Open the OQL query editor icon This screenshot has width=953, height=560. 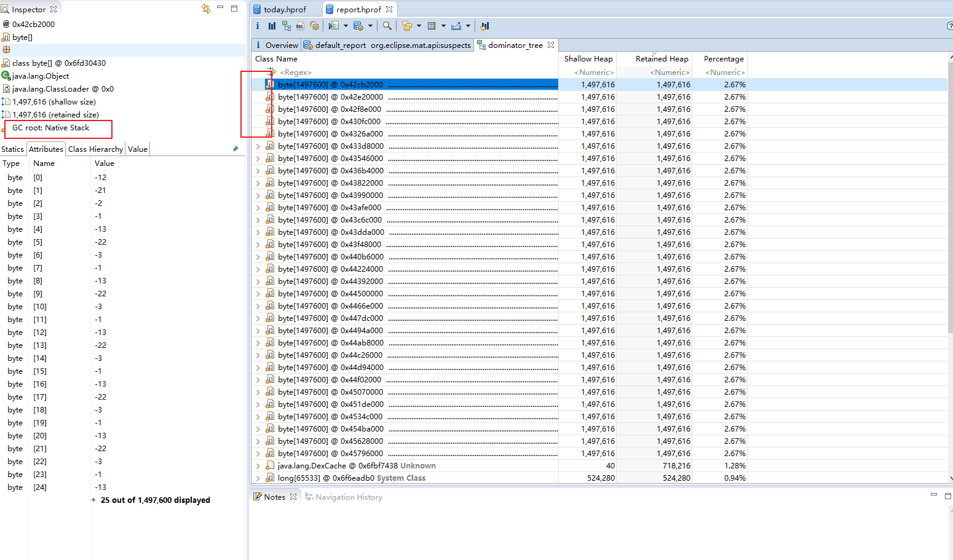(x=301, y=26)
